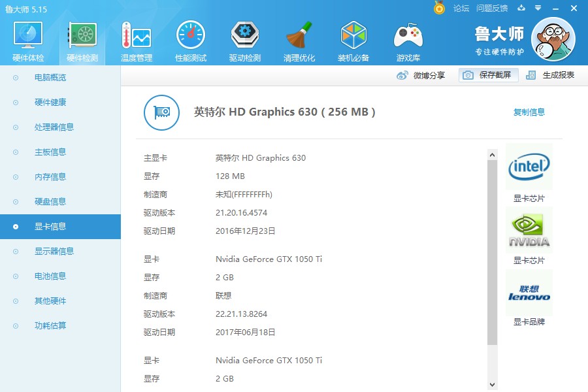This screenshot has height=392, width=588.
Task: Select 处理器信息 in sidebar
Action: (60, 127)
